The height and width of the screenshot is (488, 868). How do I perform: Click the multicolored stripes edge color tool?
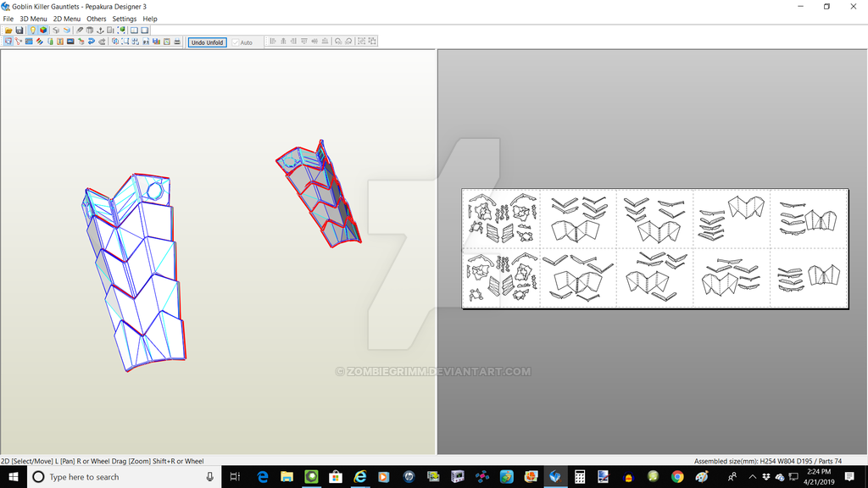(x=39, y=42)
